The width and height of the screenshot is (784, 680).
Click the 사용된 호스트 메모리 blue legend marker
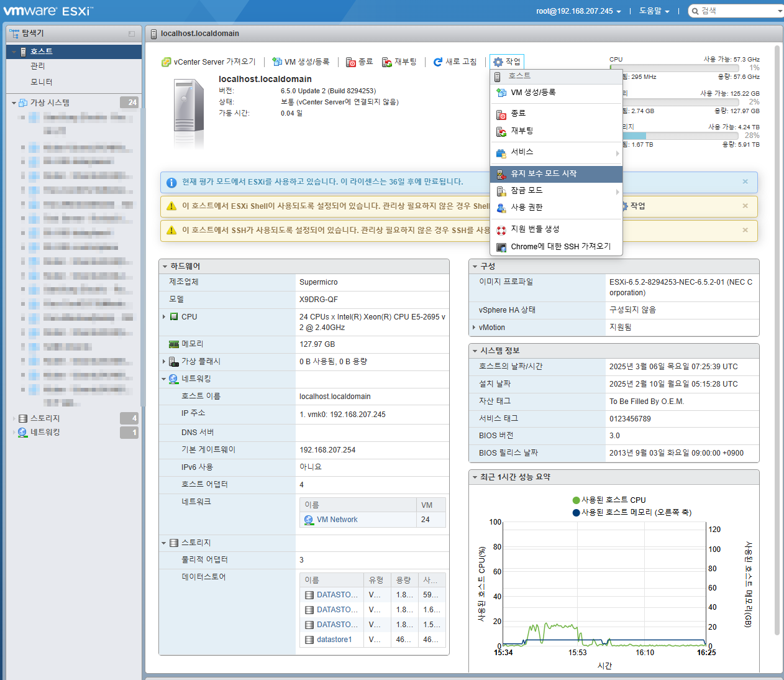tap(576, 513)
